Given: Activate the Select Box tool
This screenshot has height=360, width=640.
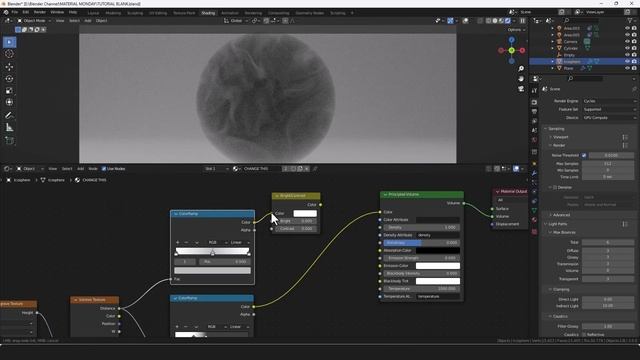Looking at the screenshot, I should [9, 42].
